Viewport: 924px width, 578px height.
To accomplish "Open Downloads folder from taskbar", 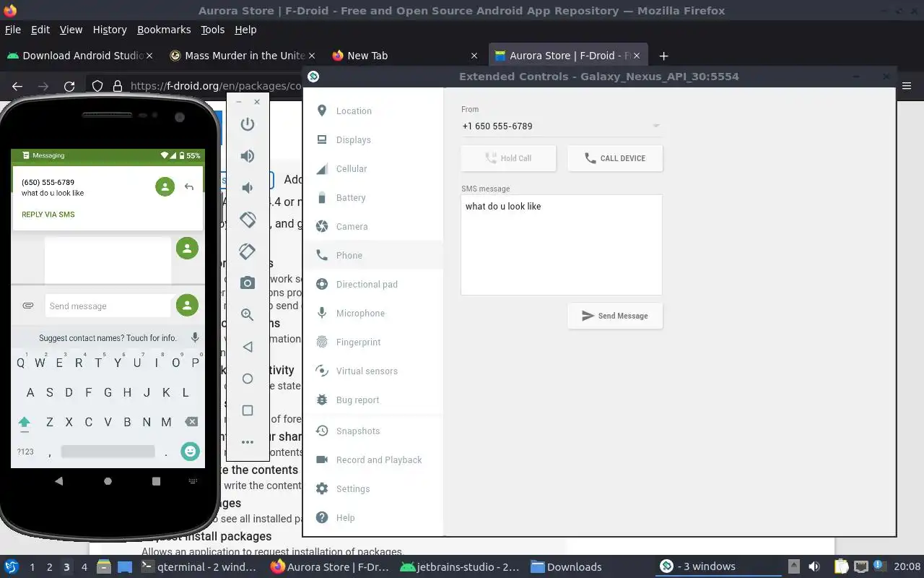I will [x=567, y=566].
